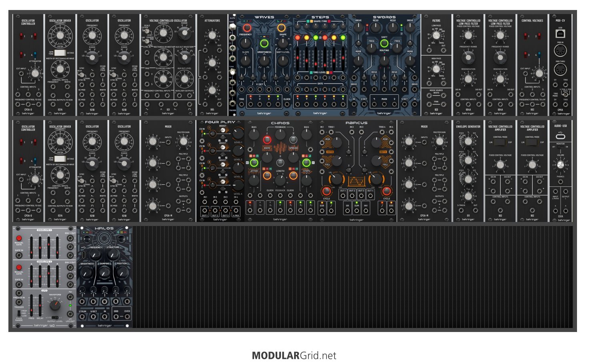Image resolution: width=589 pixels, height=364 pixels.
Task: Click the ODD output jack on HALOS
Action: pyautogui.click(x=116, y=317)
